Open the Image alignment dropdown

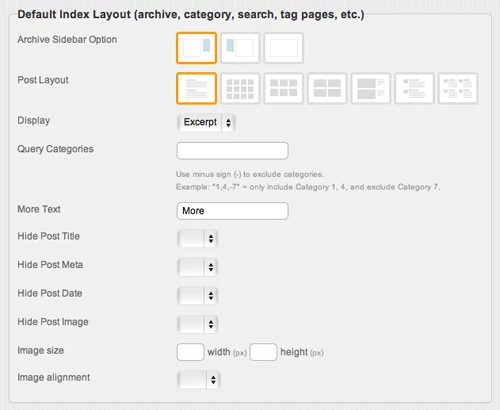pyautogui.click(x=199, y=380)
